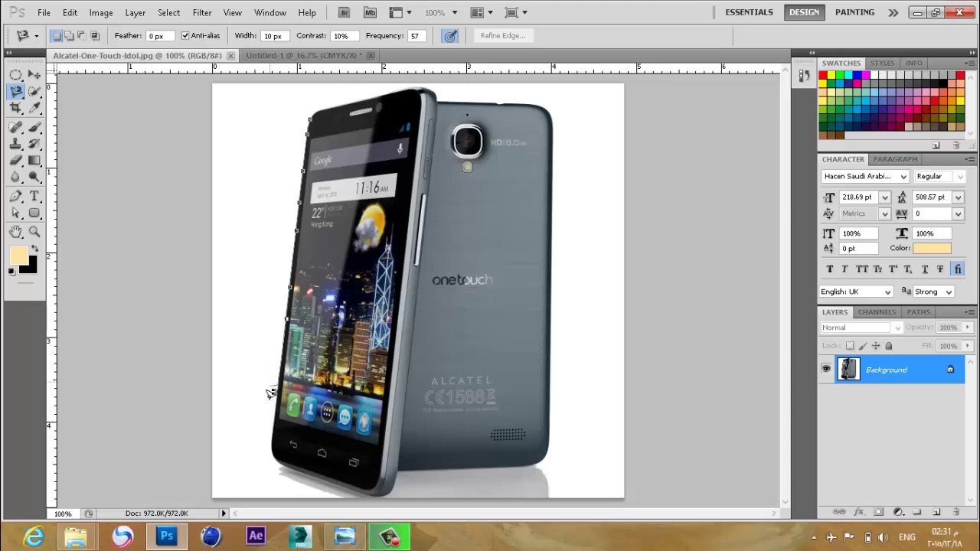Toggle Strikethrough text style
The width and height of the screenshot is (980, 551).
940,269
